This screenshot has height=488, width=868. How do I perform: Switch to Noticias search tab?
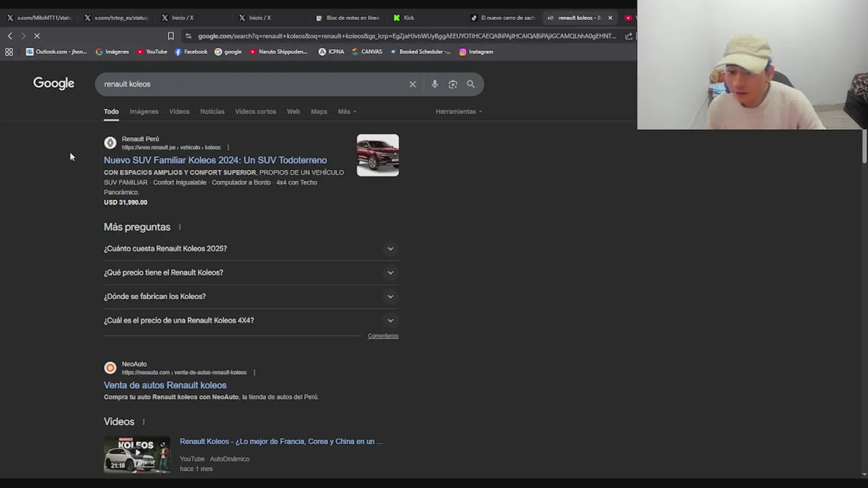(x=212, y=111)
